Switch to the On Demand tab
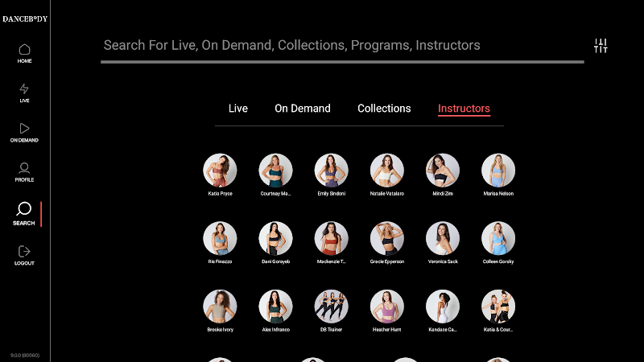Screen dimensions: 644x362 click(303, 109)
